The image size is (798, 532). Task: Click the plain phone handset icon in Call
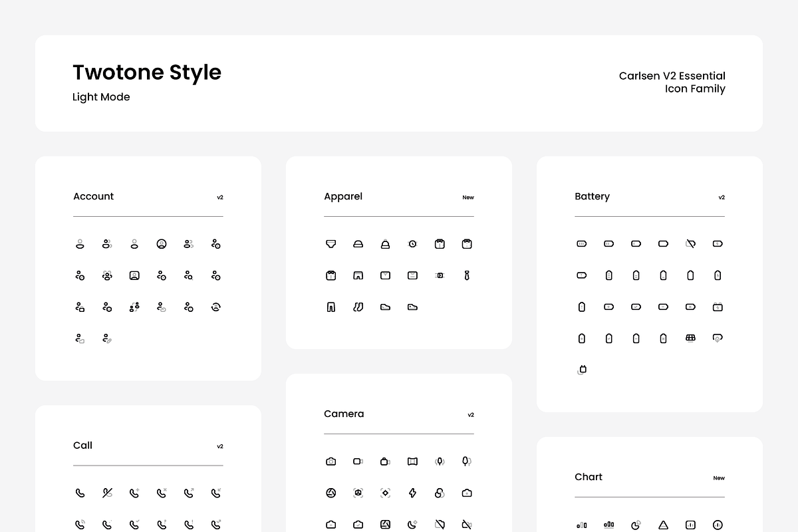80,493
